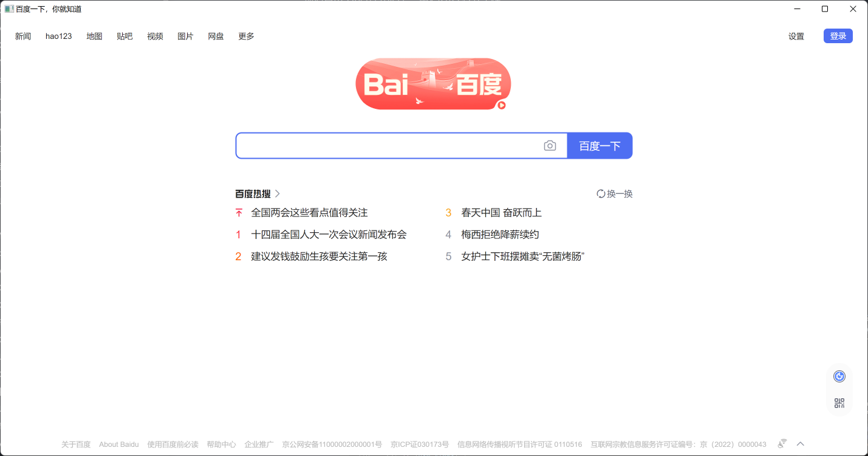Open 新闻 in the top navigation

(x=23, y=36)
